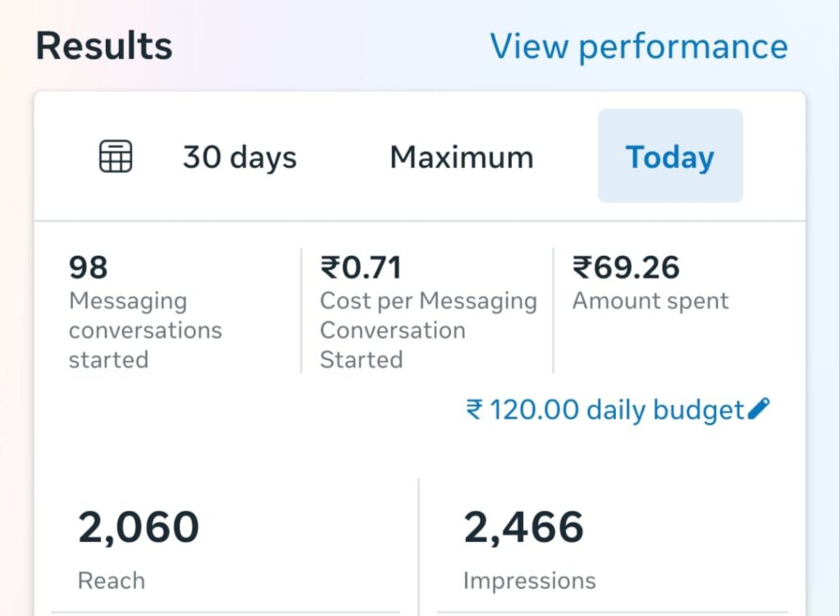Select the 2,466 impressions number
Viewport: 840px width, 616px height.
[x=523, y=527]
